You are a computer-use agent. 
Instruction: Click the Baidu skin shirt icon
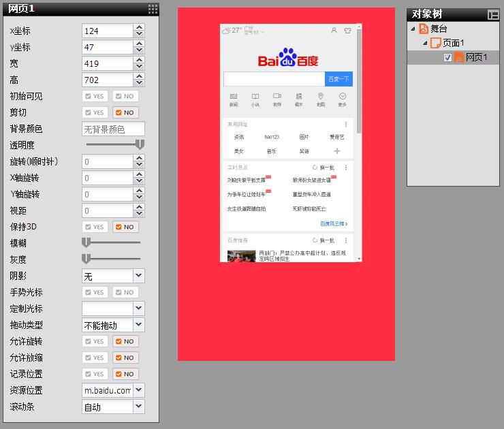[347, 31]
